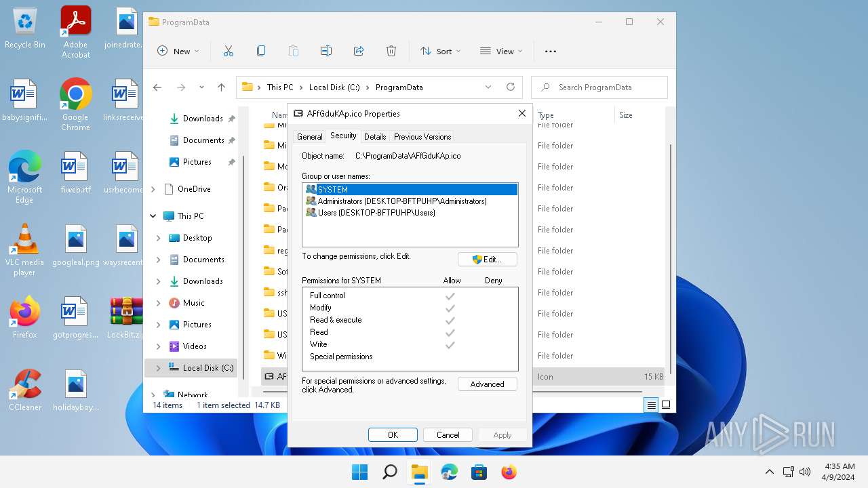
Task: Click the Type column header
Action: tap(573, 115)
